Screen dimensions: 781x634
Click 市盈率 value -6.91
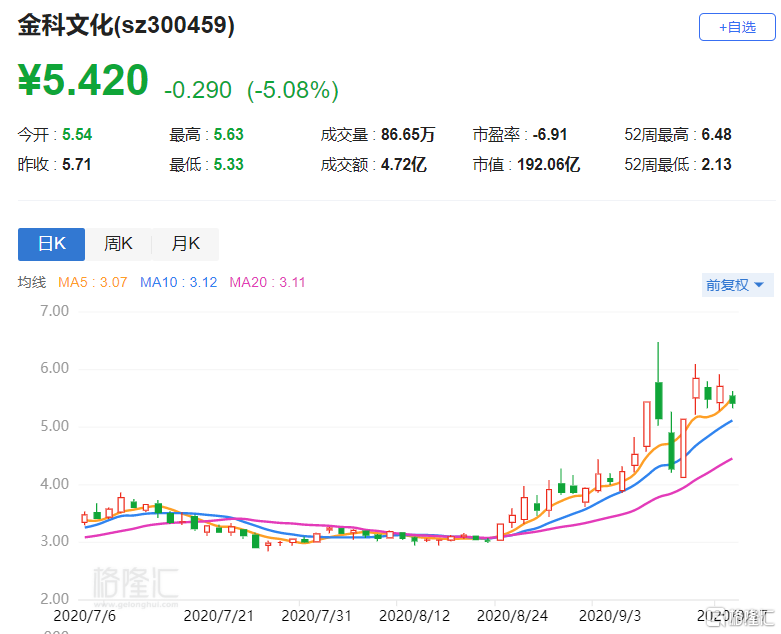pyautogui.click(x=550, y=134)
